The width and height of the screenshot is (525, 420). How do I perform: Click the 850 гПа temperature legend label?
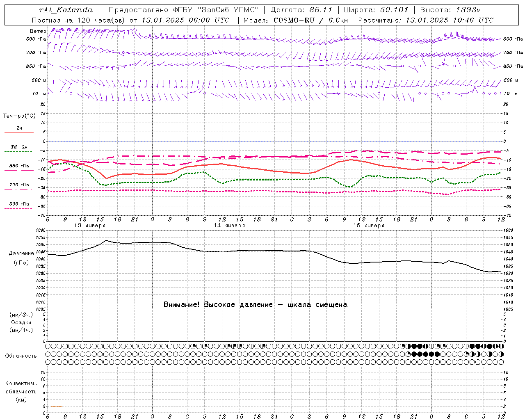coord(19,166)
